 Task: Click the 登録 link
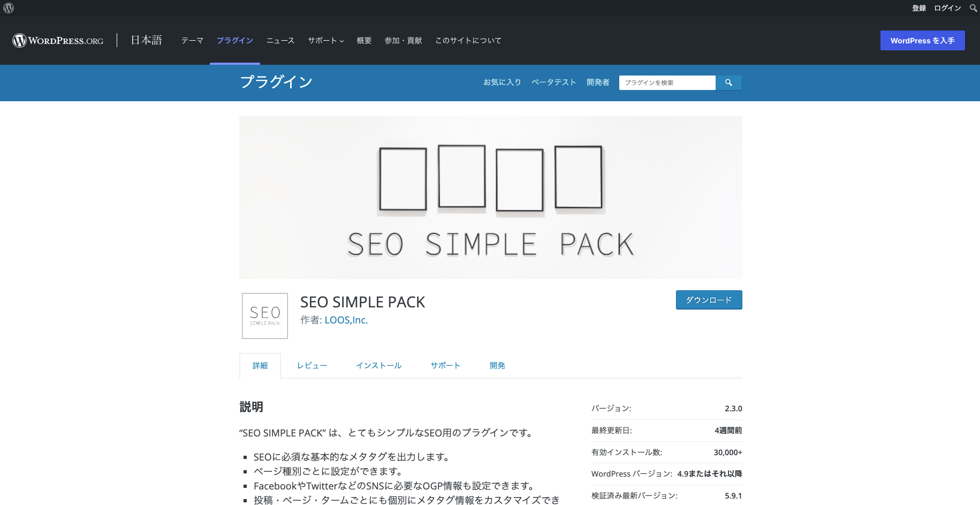(x=919, y=8)
